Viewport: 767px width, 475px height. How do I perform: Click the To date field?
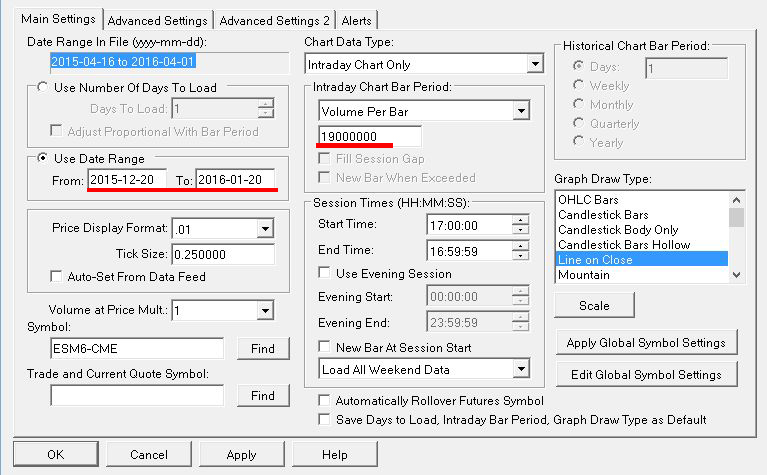click(235, 180)
